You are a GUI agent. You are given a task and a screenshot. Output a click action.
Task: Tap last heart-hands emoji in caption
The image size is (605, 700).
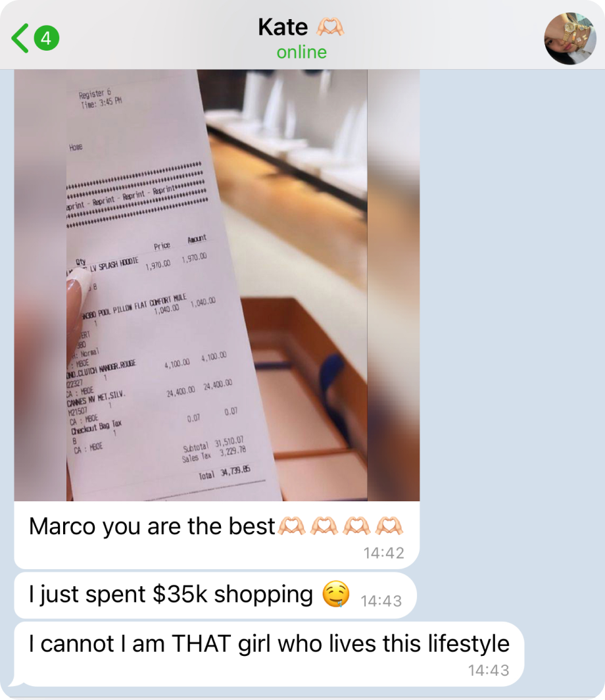tap(389, 526)
